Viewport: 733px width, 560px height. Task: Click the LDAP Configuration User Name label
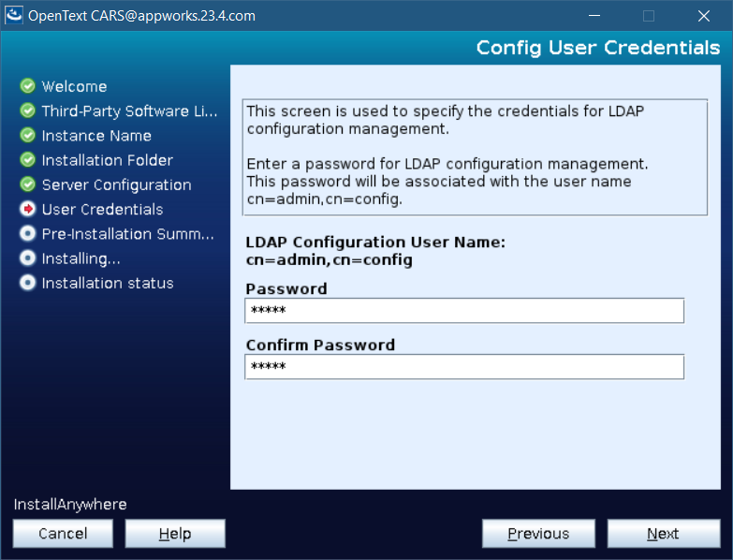(x=375, y=243)
